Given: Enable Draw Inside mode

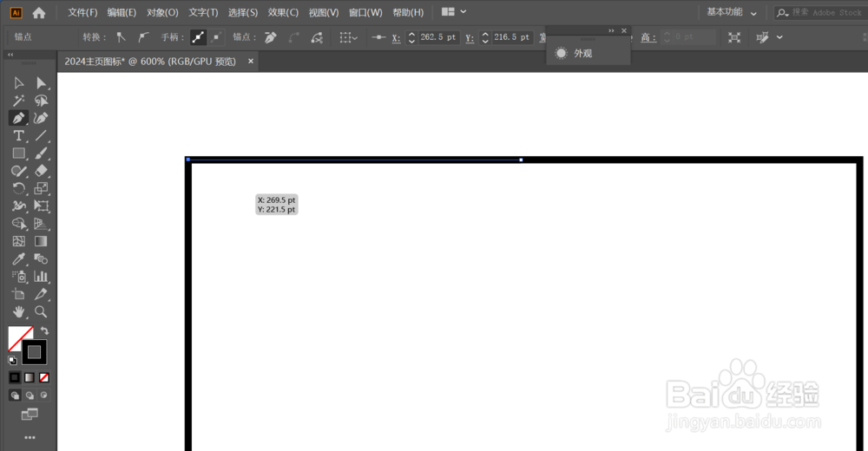Looking at the screenshot, I should point(43,395).
